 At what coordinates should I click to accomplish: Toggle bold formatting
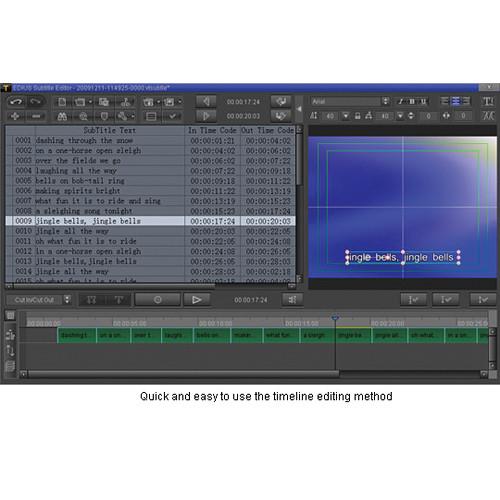point(412,101)
